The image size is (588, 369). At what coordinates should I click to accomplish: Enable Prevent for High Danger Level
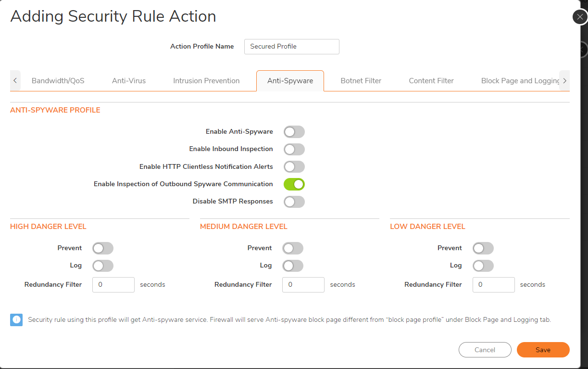pyautogui.click(x=102, y=248)
